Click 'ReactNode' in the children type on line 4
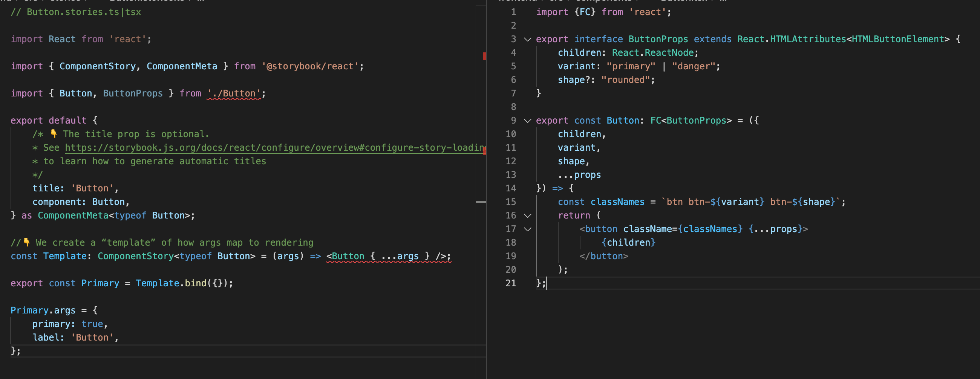This screenshot has width=980, height=379. 669,53
